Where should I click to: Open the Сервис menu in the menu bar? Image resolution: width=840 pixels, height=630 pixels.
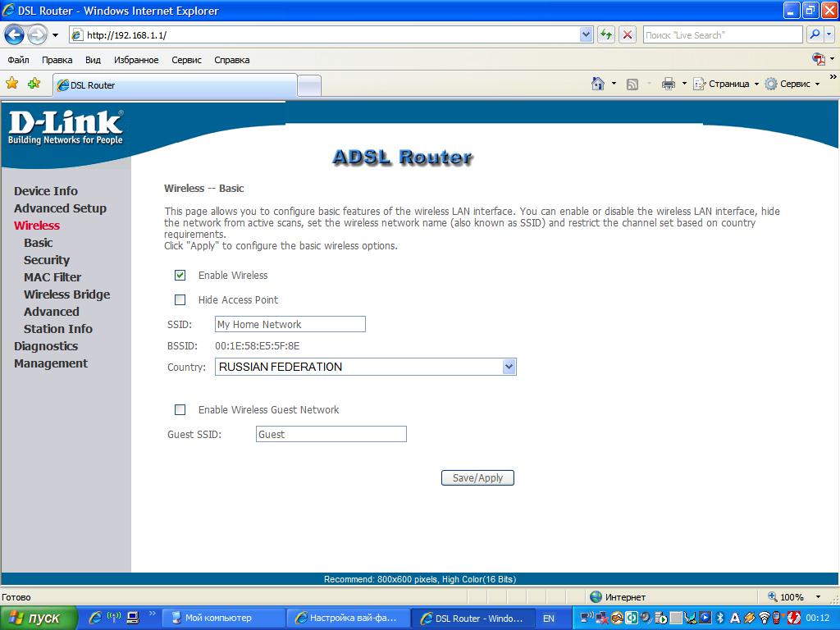(x=186, y=59)
